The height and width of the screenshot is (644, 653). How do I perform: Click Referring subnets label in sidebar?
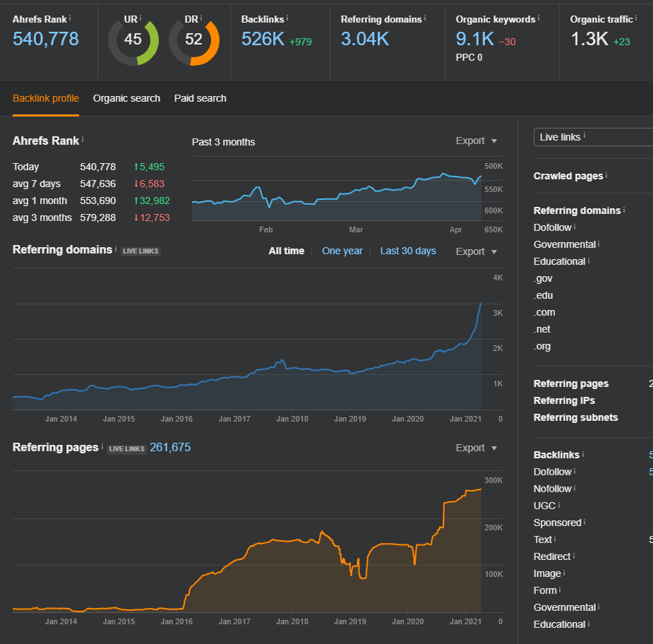pyautogui.click(x=576, y=417)
